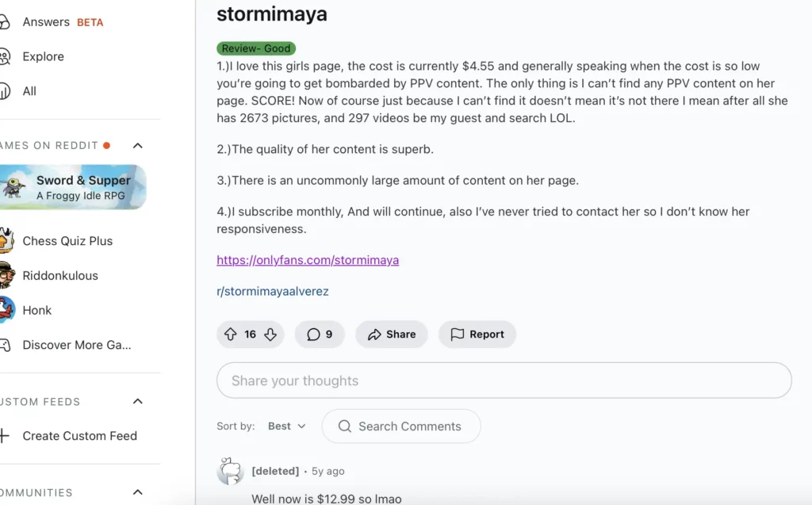Collapse the Custom Feeds section
The height and width of the screenshot is (505, 812).
[x=138, y=401]
